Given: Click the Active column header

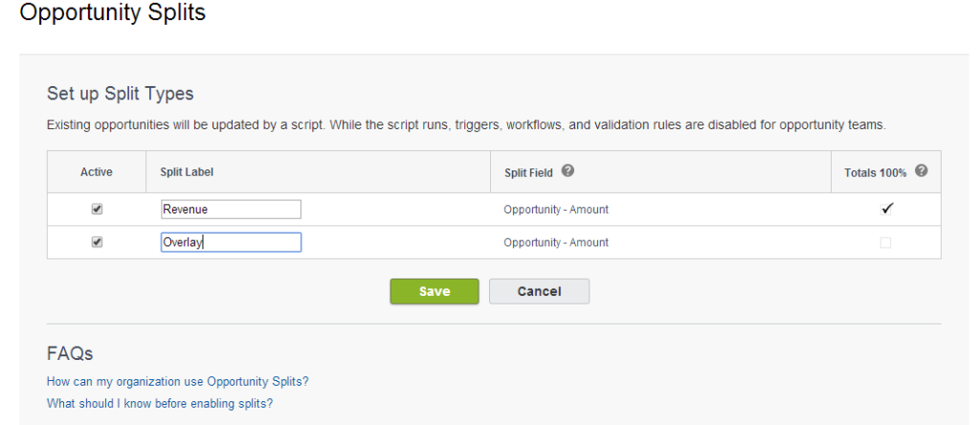Looking at the screenshot, I should (97, 172).
